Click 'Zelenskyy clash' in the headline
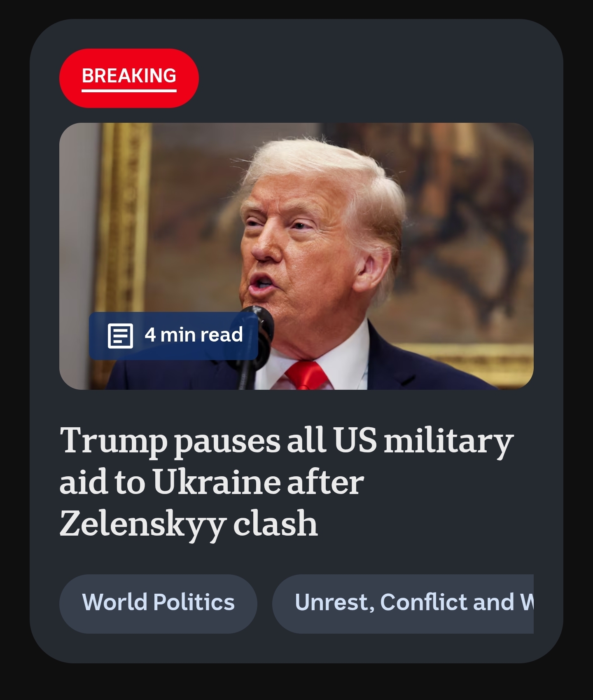Image resolution: width=593 pixels, height=700 pixels. point(189,524)
